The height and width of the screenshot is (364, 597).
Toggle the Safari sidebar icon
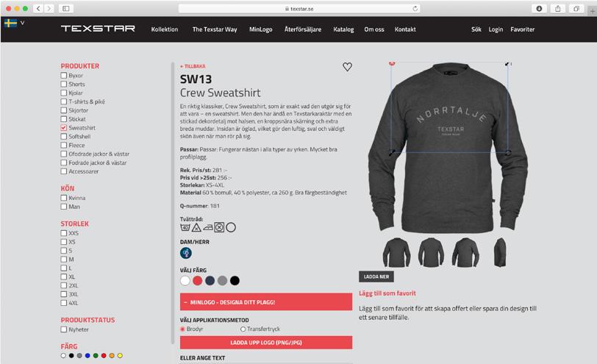click(x=66, y=8)
